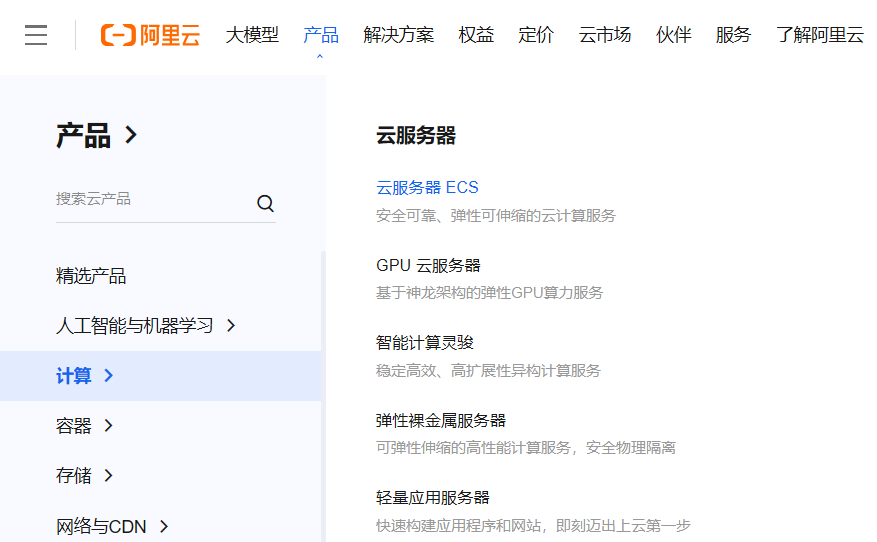Collapse the 产品 dropdown caret
The height and width of the screenshot is (542, 877).
coord(320,56)
